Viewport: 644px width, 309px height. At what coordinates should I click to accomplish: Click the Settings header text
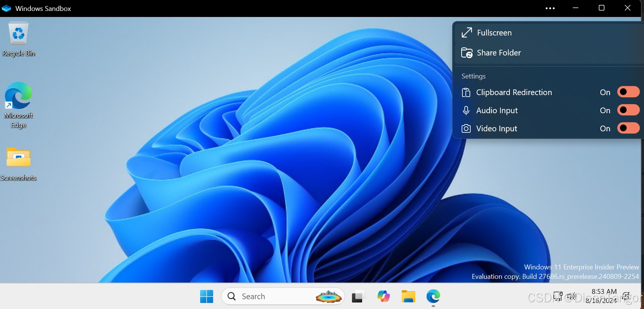474,76
